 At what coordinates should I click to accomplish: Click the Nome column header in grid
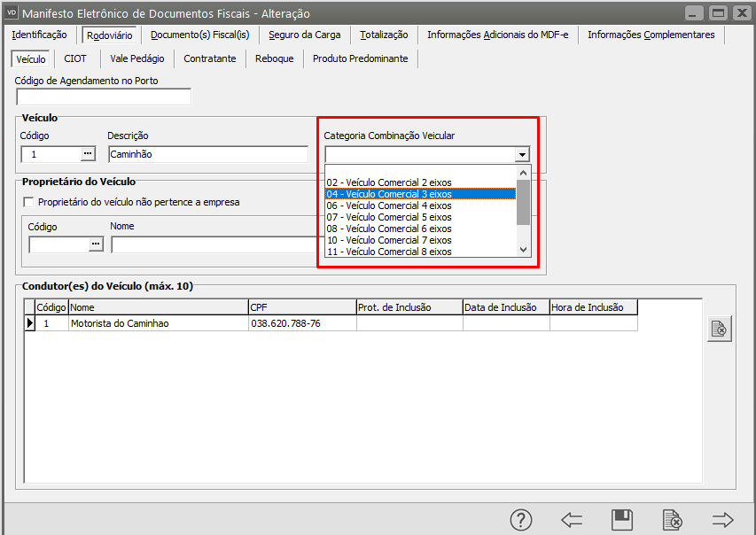(x=159, y=307)
